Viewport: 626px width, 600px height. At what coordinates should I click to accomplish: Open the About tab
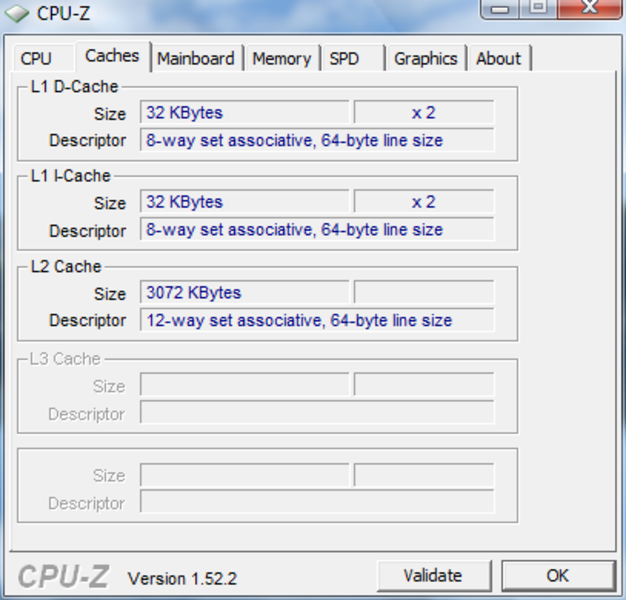[x=499, y=58]
